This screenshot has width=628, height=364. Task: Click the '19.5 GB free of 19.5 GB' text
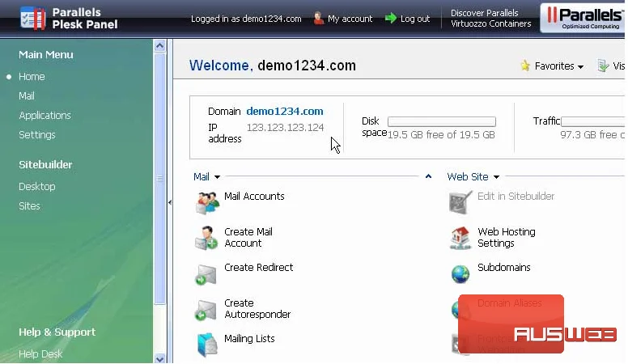point(441,135)
